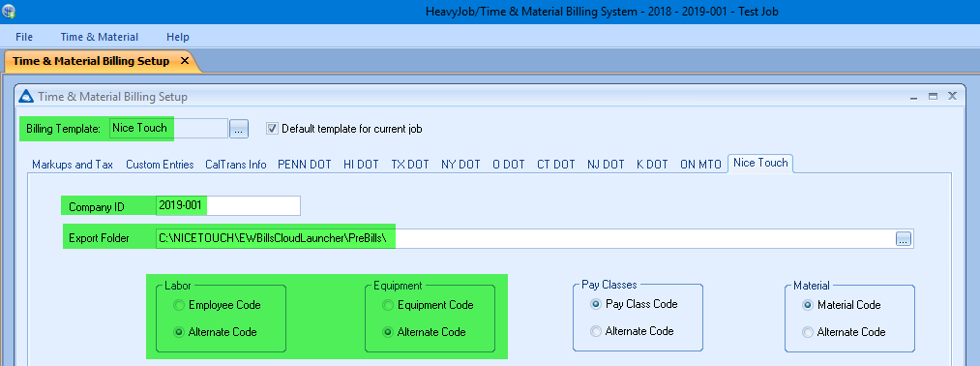Screen dimensions: 980x366
Task: Minimize the Billing Setup inner window
Action: click(x=914, y=97)
